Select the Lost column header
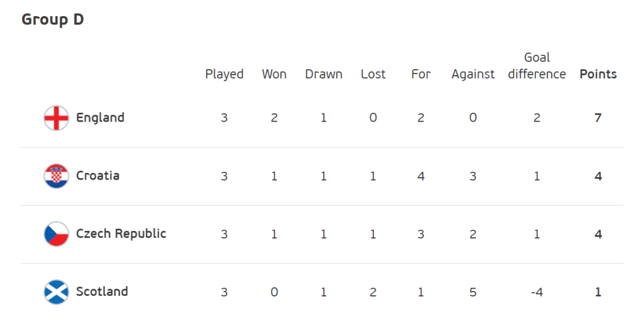644x334 pixels. pyautogui.click(x=373, y=75)
